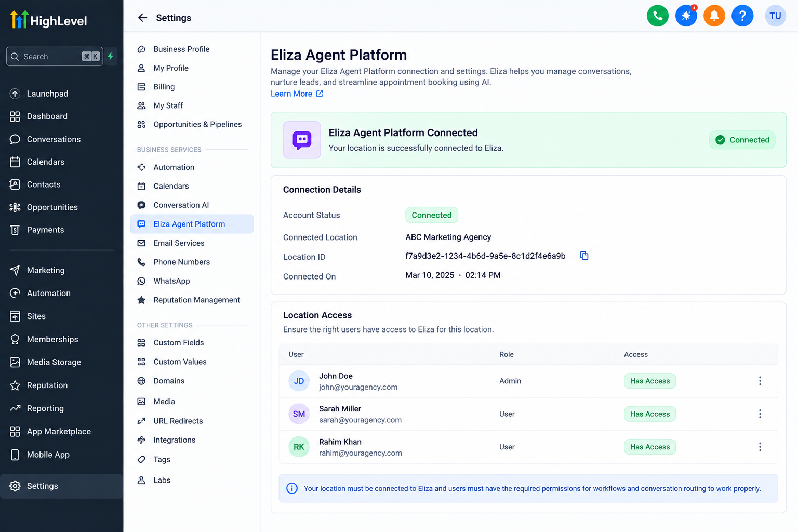Copy the Location ID with copy icon

584,256
